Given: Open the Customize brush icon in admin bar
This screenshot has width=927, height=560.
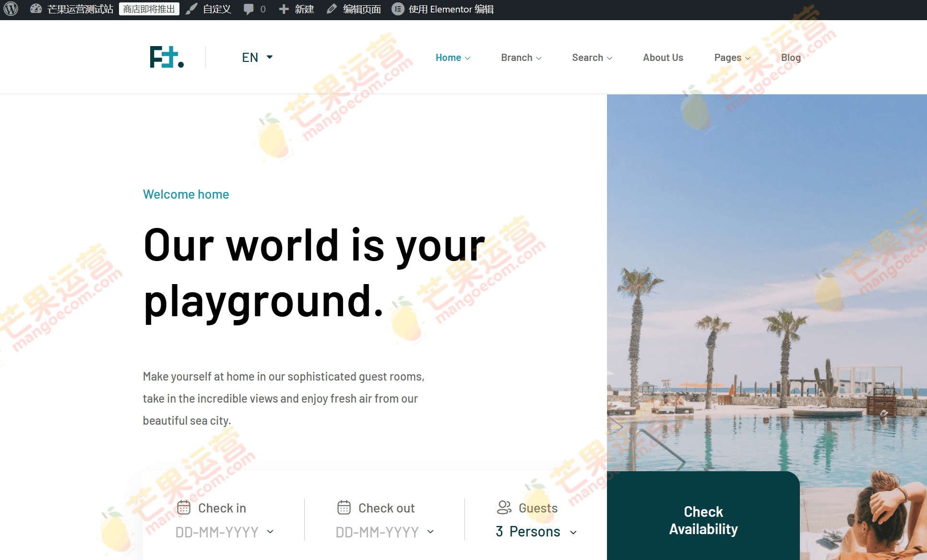Looking at the screenshot, I should click(191, 9).
